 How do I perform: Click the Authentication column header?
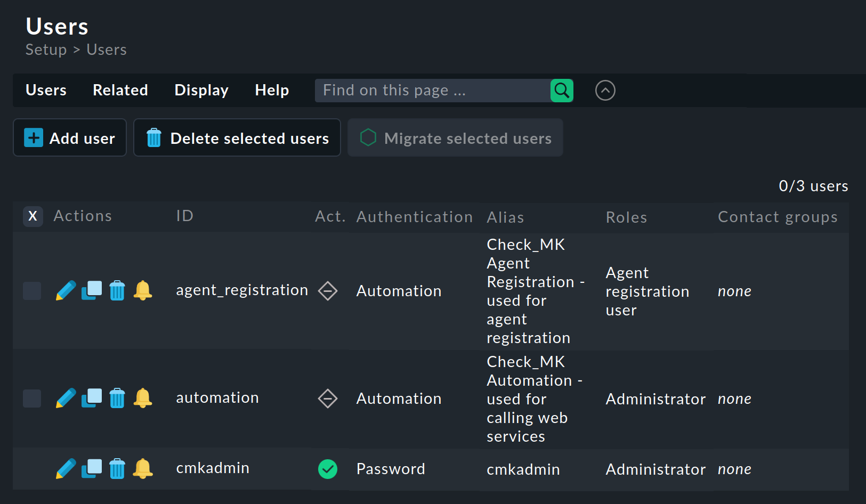[415, 217]
